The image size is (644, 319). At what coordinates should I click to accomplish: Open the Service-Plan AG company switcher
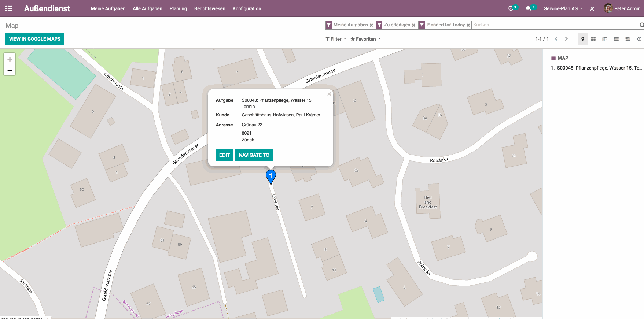563,8
